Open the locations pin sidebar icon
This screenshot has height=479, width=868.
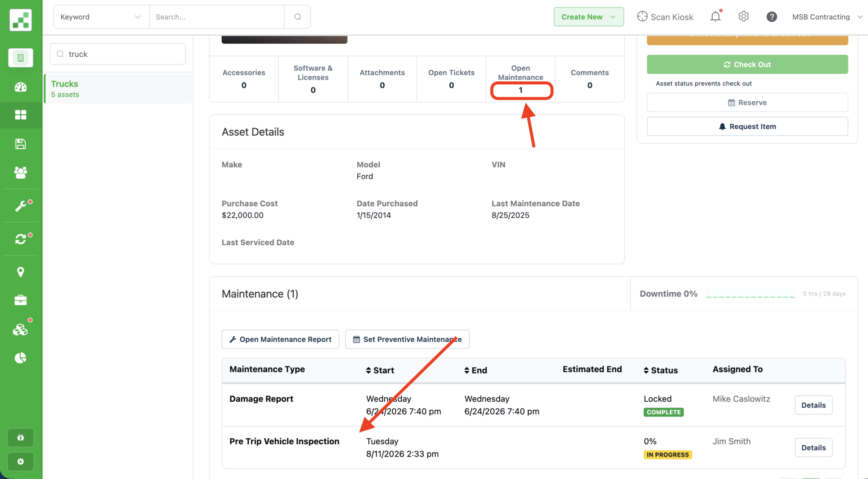pos(20,272)
